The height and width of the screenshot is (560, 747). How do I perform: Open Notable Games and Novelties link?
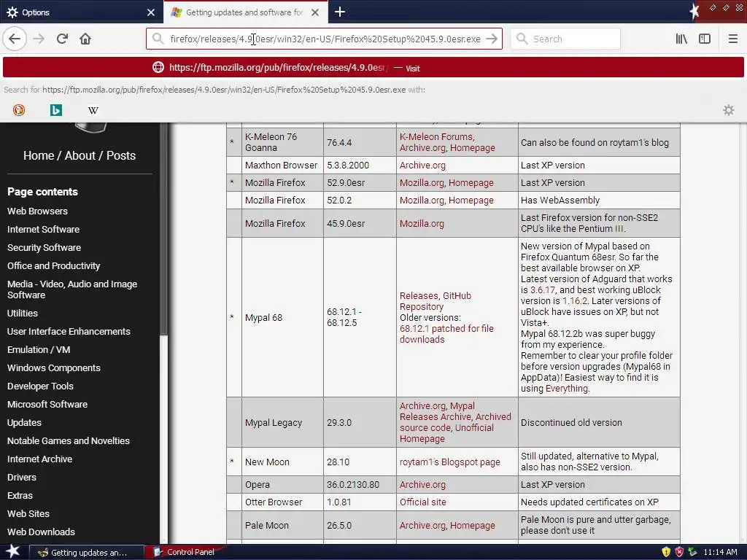pyautogui.click(x=68, y=440)
